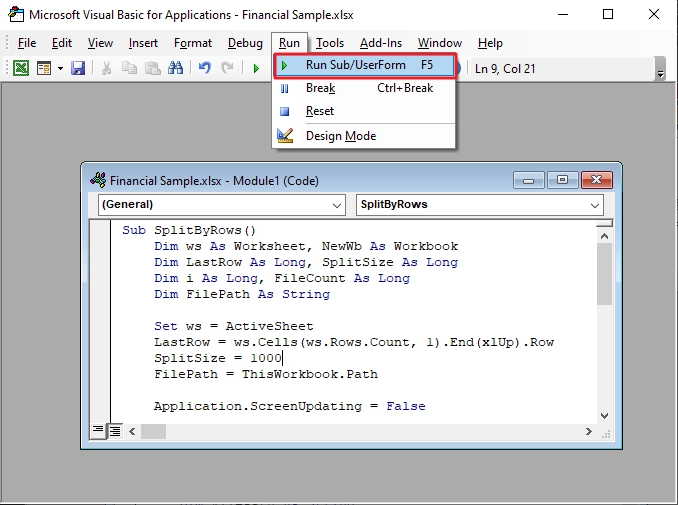678x505 pixels.
Task: Close the open Run menu
Action: (x=289, y=43)
